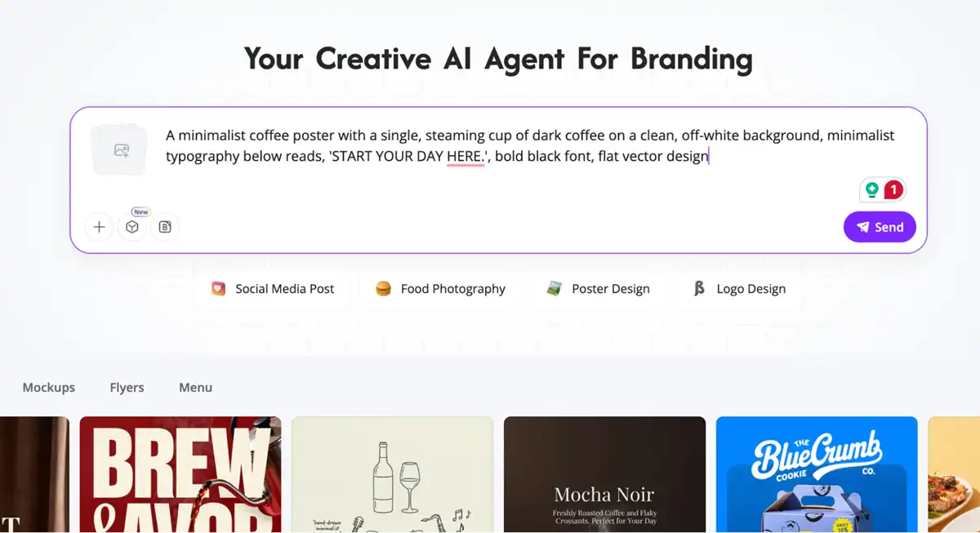Open the red notification badge showing 1

(x=893, y=190)
